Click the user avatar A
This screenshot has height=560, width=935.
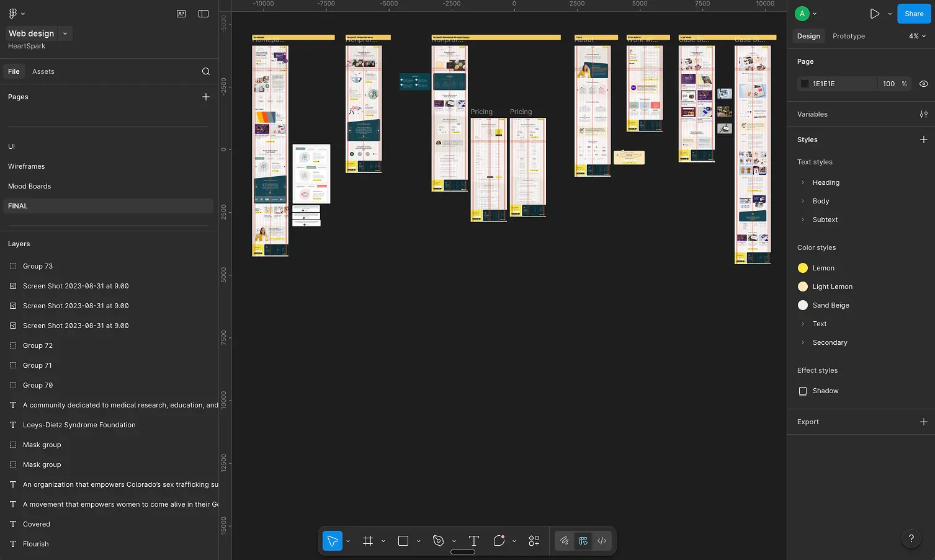802,14
